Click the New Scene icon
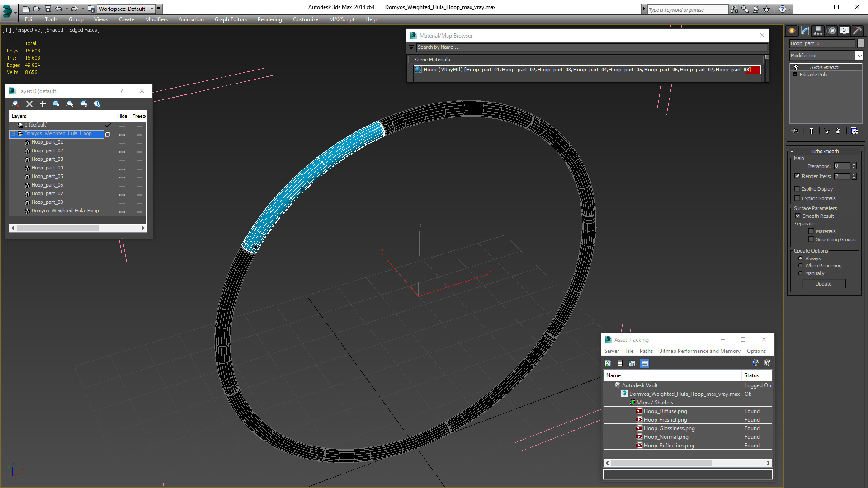This screenshot has width=868, height=488. tap(26, 9)
